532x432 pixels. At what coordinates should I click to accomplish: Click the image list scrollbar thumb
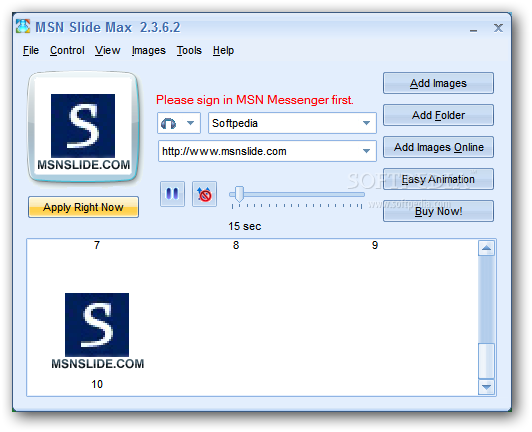(x=486, y=361)
